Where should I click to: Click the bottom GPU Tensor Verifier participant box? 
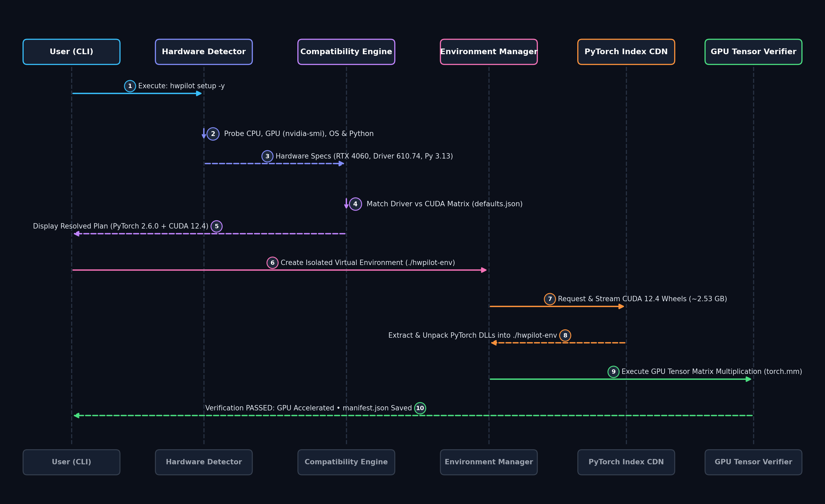point(753,462)
